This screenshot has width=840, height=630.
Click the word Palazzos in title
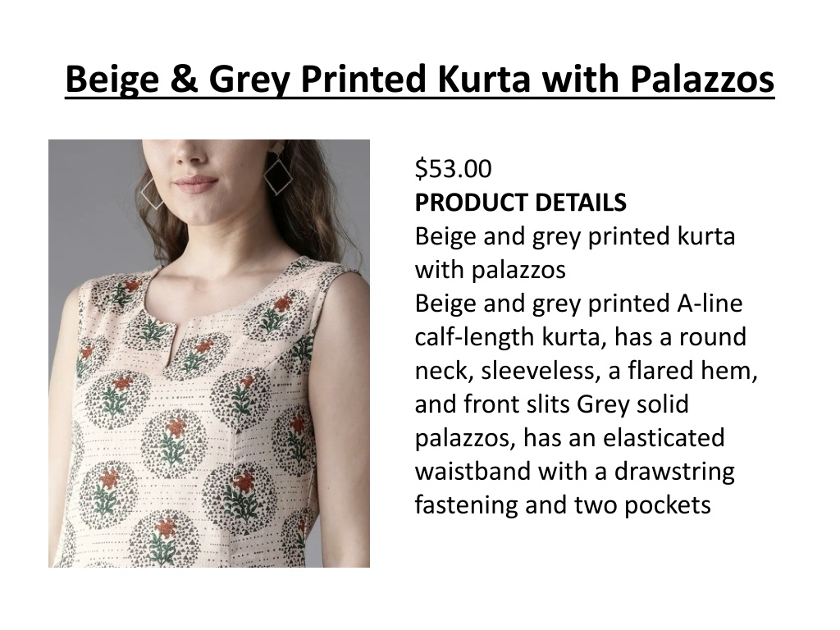point(702,80)
